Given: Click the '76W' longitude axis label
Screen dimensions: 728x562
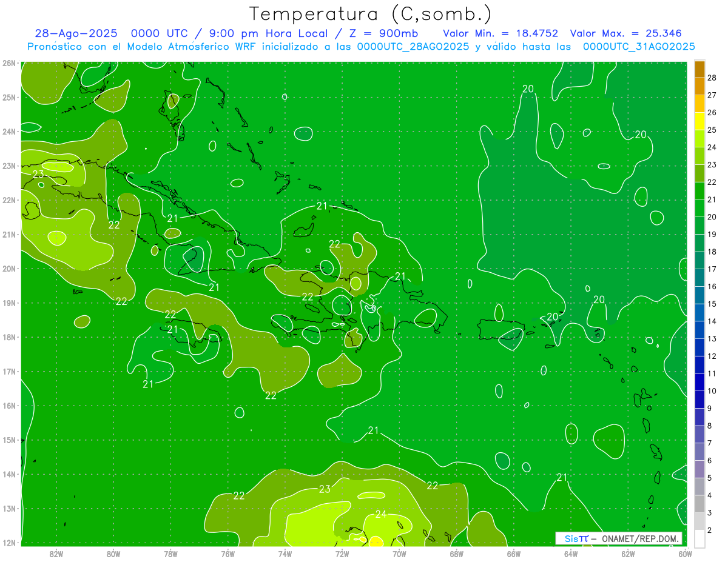Looking at the screenshot, I should 227,554.
